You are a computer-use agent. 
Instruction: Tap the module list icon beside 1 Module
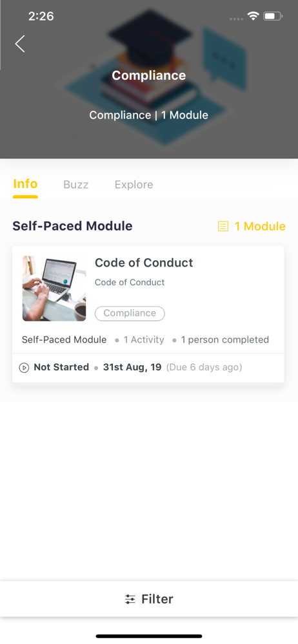[223, 226]
